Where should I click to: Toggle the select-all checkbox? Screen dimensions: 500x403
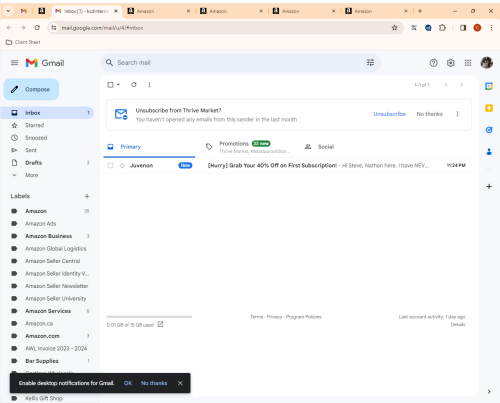click(x=110, y=85)
